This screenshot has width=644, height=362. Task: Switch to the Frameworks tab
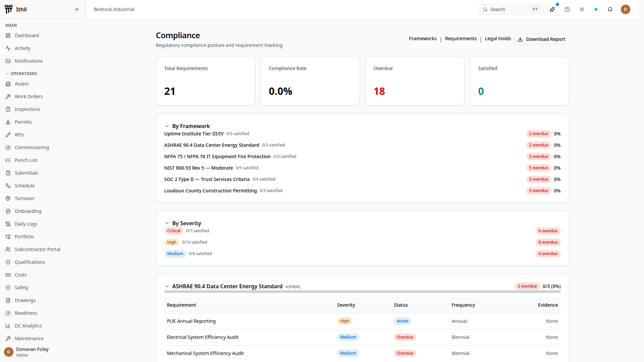coord(423,39)
